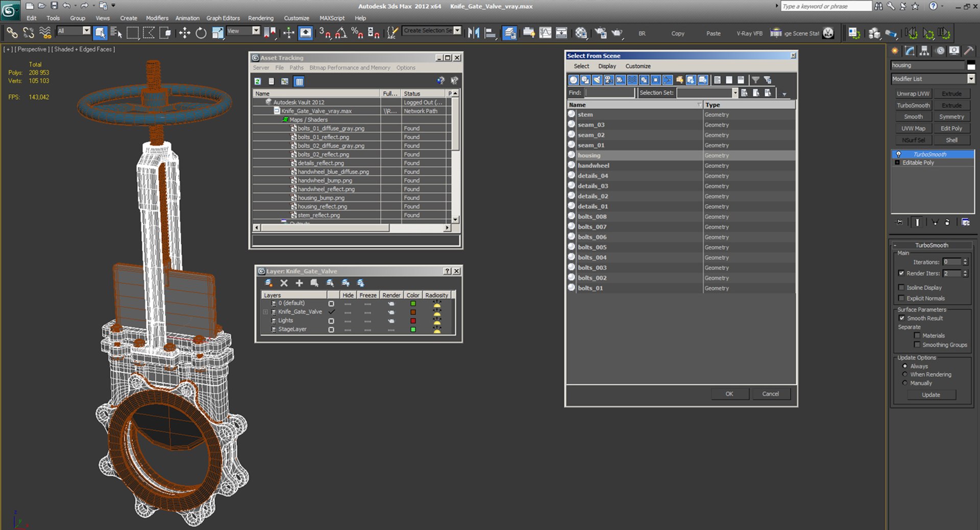Expand the Knife_Gate_Valve layer row
Image resolution: width=980 pixels, height=530 pixels.
(265, 312)
